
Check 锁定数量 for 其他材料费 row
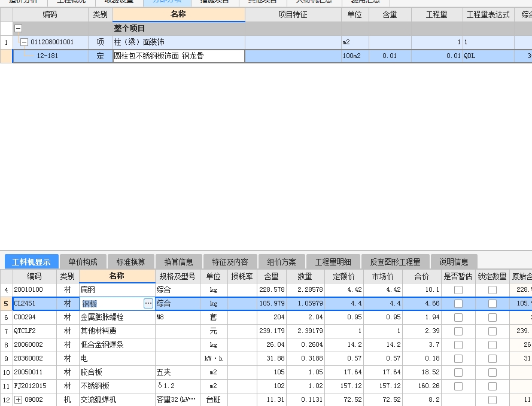493,331
